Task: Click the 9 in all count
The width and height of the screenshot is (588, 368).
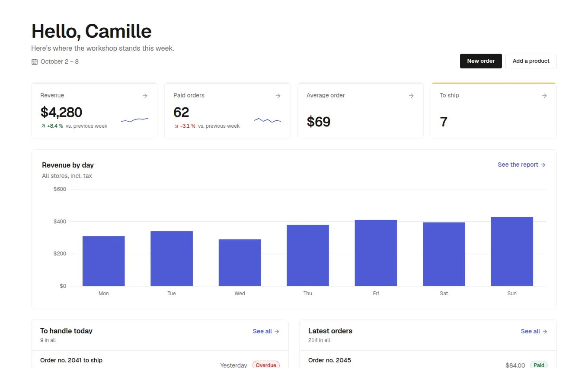Action: 48,340
